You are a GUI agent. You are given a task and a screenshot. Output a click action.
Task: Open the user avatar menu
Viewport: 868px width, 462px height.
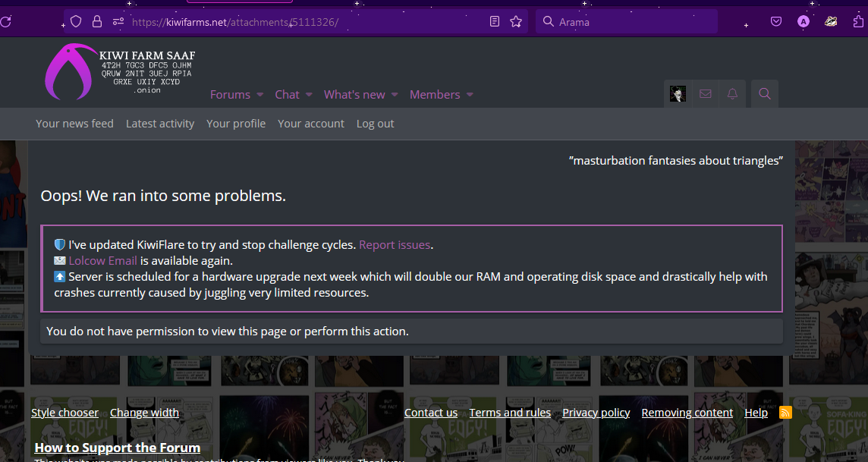click(678, 94)
